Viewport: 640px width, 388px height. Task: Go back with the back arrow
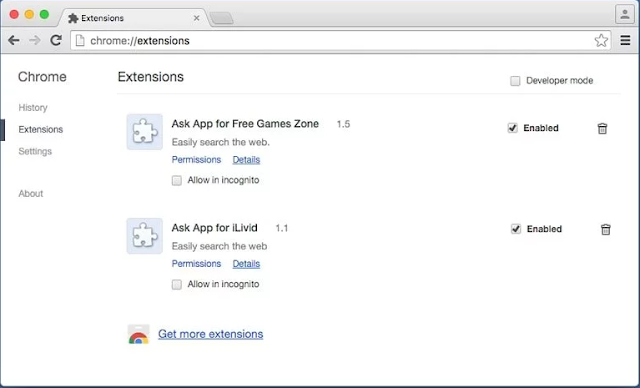point(14,40)
